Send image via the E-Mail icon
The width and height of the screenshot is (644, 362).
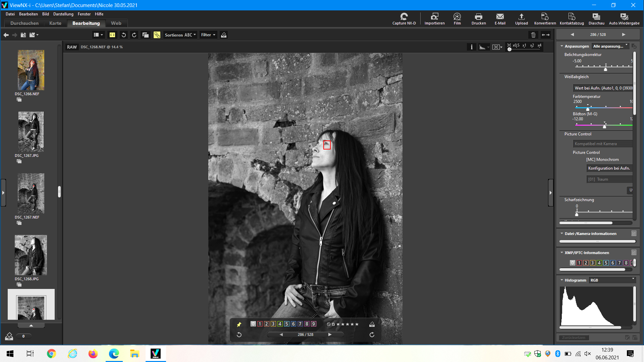pos(500,19)
